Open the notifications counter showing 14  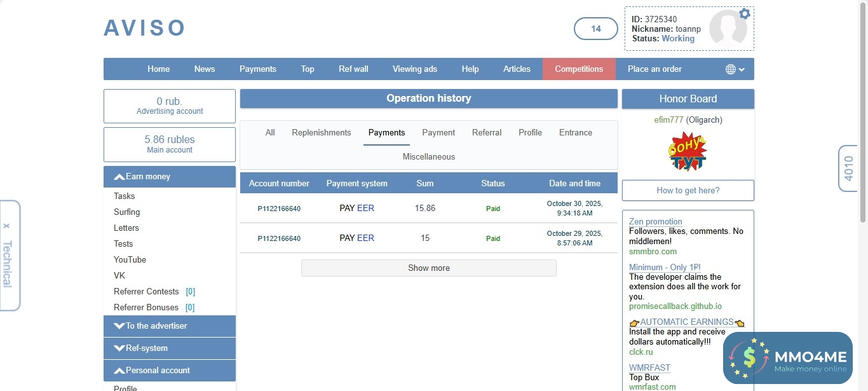click(x=596, y=29)
